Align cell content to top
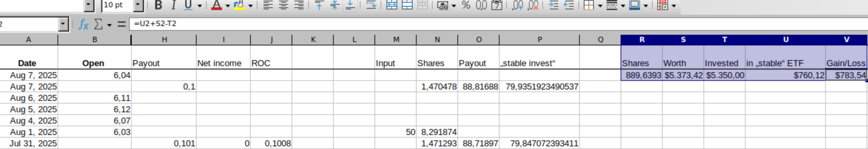The image size is (868, 149). 319,5
